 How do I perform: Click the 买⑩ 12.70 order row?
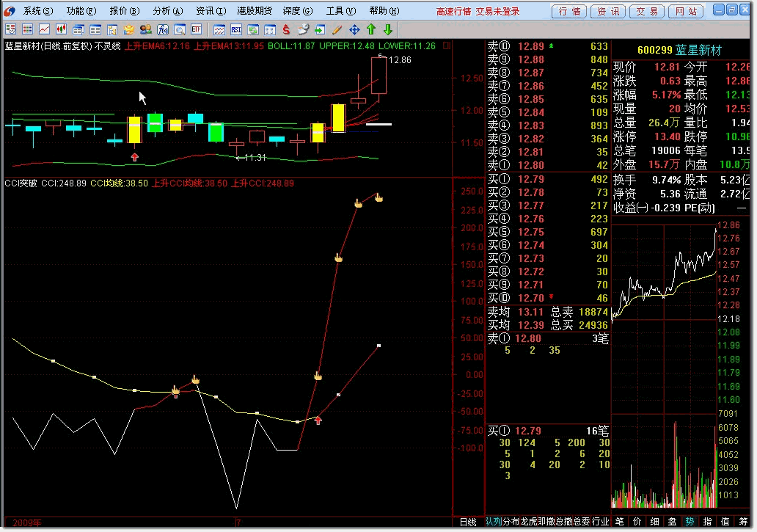[x=547, y=298]
